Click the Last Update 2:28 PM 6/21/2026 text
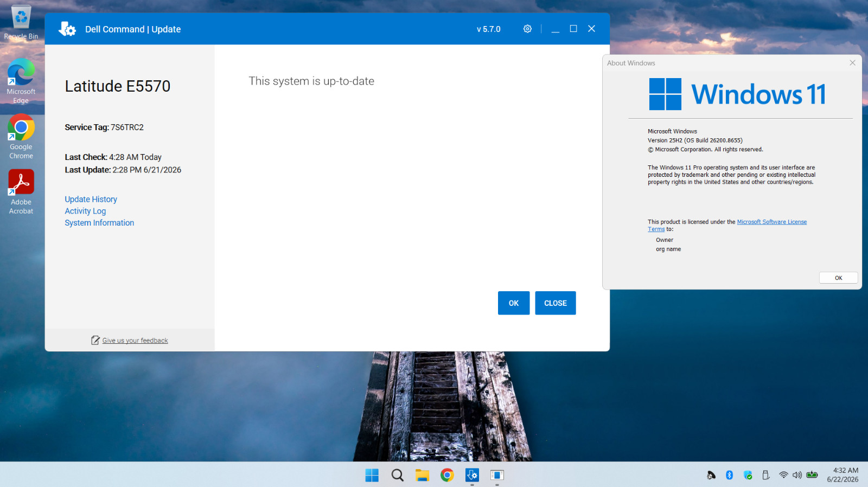This screenshot has width=868, height=487. click(x=123, y=170)
